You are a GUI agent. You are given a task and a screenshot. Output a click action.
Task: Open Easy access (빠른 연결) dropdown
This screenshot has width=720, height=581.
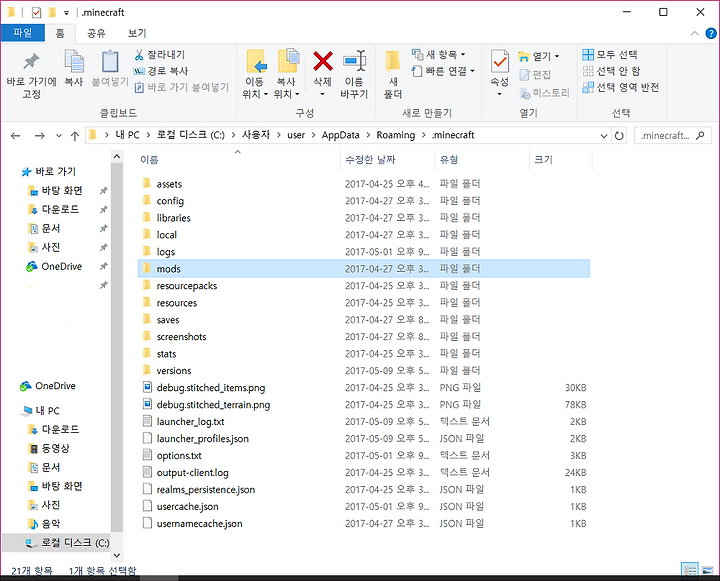click(443, 71)
